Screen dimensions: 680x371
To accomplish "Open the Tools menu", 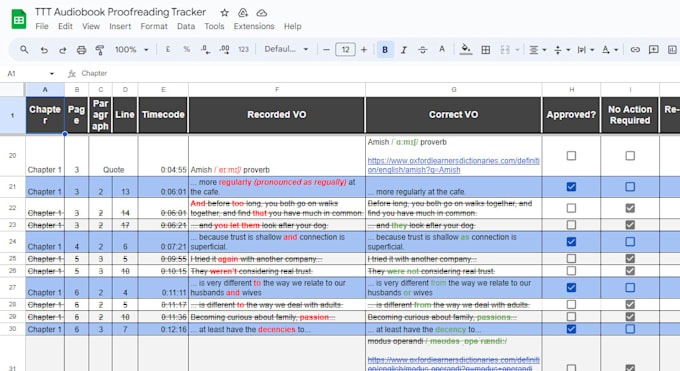I will (x=214, y=26).
